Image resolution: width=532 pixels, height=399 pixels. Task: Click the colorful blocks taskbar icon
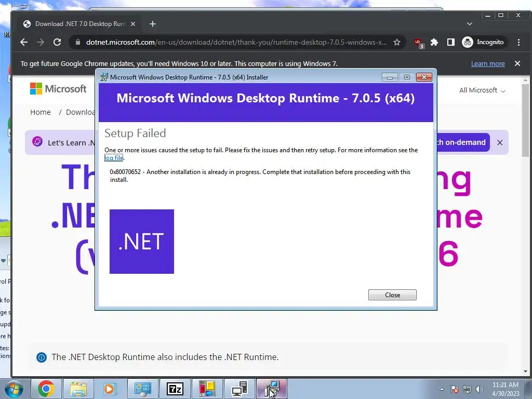click(207, 389)
